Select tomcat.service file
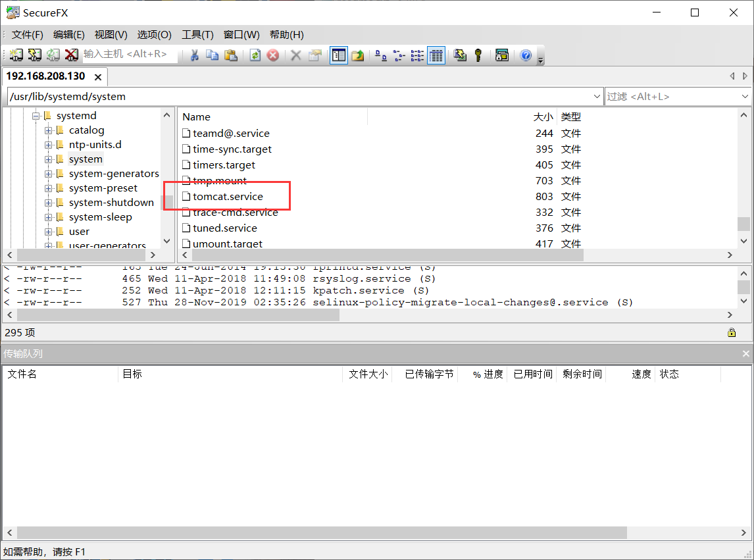The image size is (754, 560). [228, 196]
